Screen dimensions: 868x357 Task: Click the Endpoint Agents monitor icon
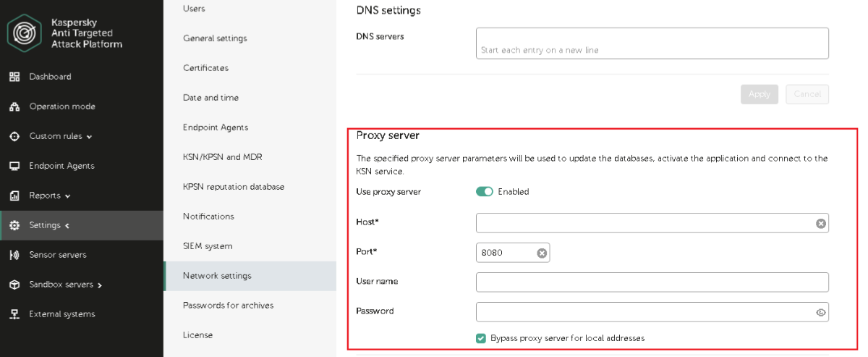(14, 166)
